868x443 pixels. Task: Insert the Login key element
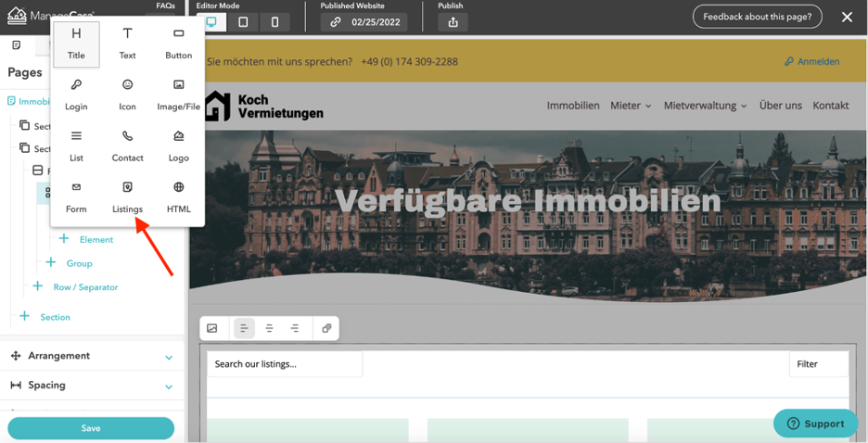coord(76,94)
